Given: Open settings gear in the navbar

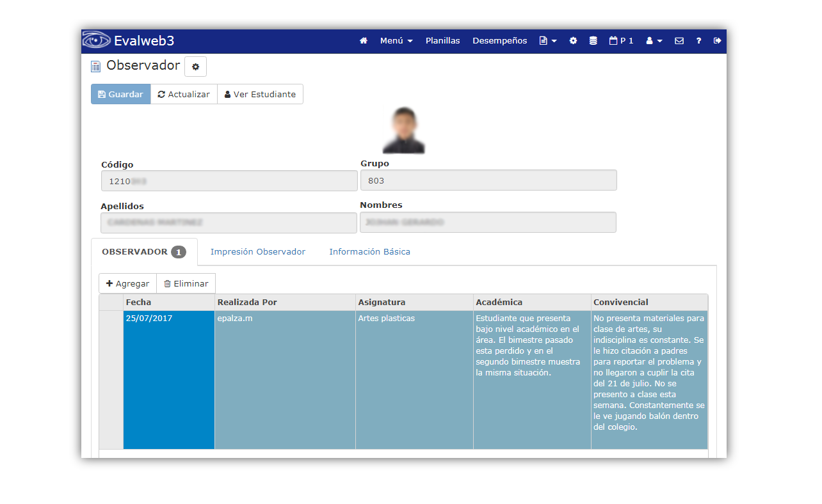Looking at the screenshot, I should (x=573, y=41).
